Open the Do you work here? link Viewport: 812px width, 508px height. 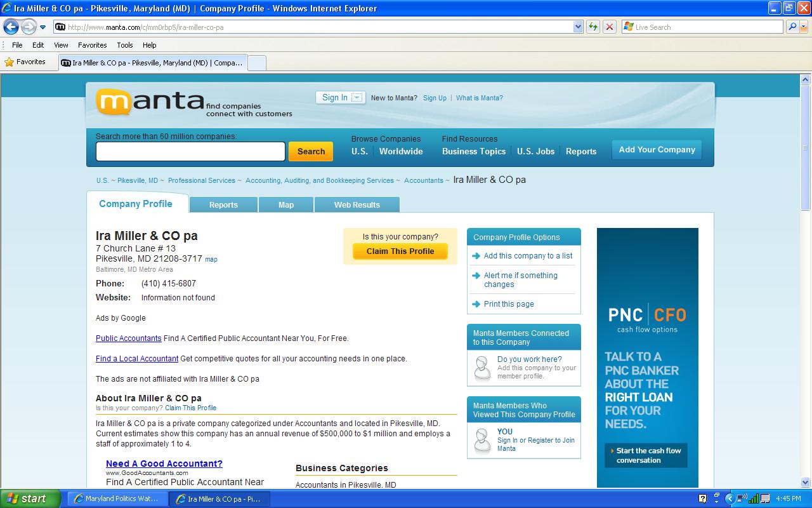click(x=530, y=359)
